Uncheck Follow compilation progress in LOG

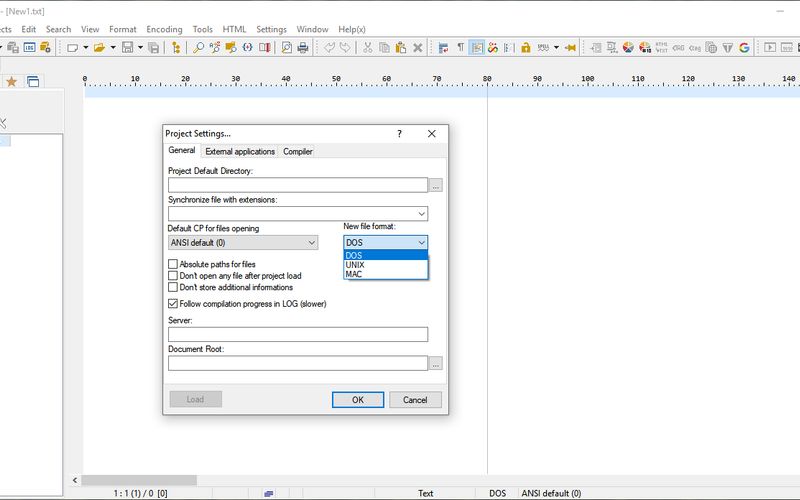point(173,303)
